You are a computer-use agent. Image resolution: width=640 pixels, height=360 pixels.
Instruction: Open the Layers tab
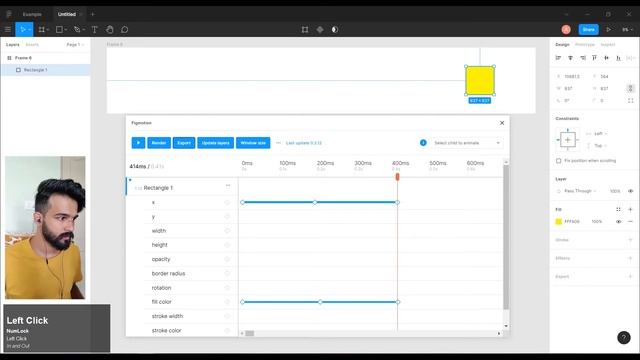coord(13,44)
